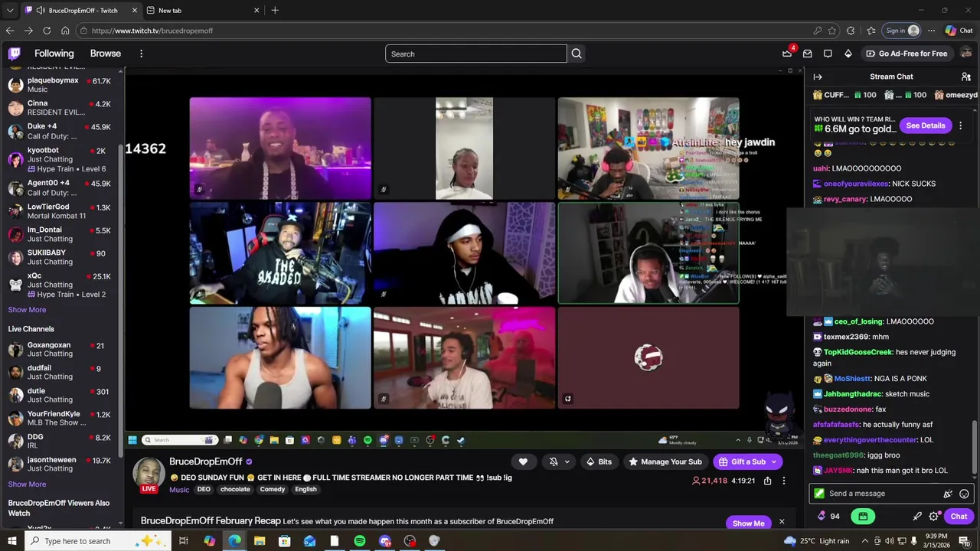
Task: Open plaqueboymax channel in sidebar
Action: (60, 85)
